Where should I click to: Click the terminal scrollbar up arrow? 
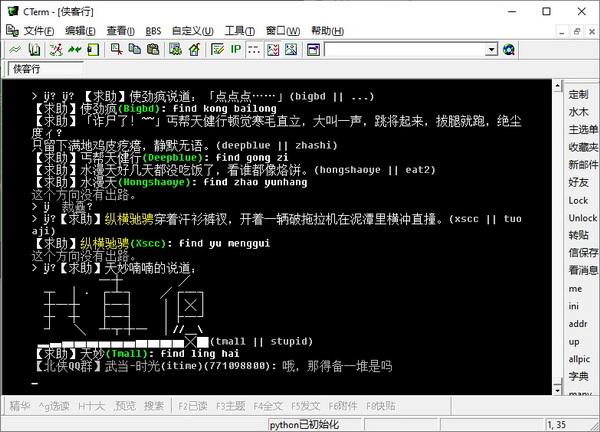pos(558,86)
